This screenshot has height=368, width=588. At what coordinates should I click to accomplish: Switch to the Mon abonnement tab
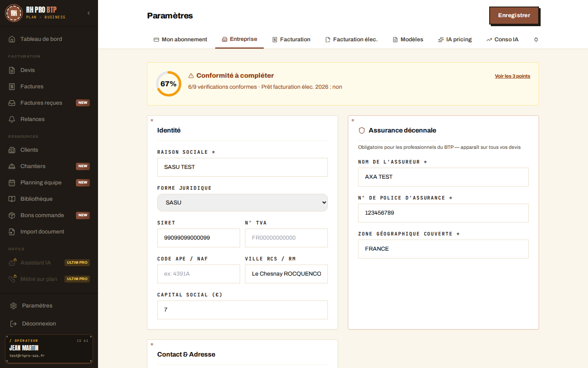(x=180, y=40)
